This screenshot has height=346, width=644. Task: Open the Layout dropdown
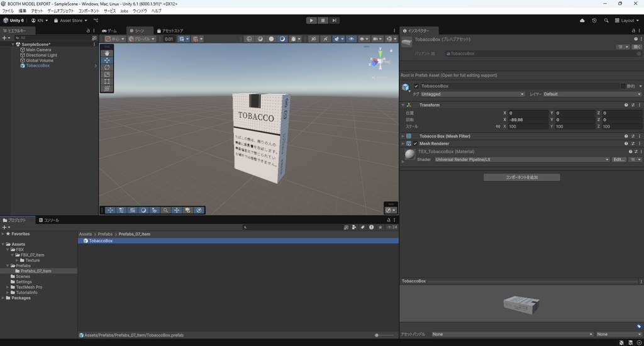tap(627, 20)
